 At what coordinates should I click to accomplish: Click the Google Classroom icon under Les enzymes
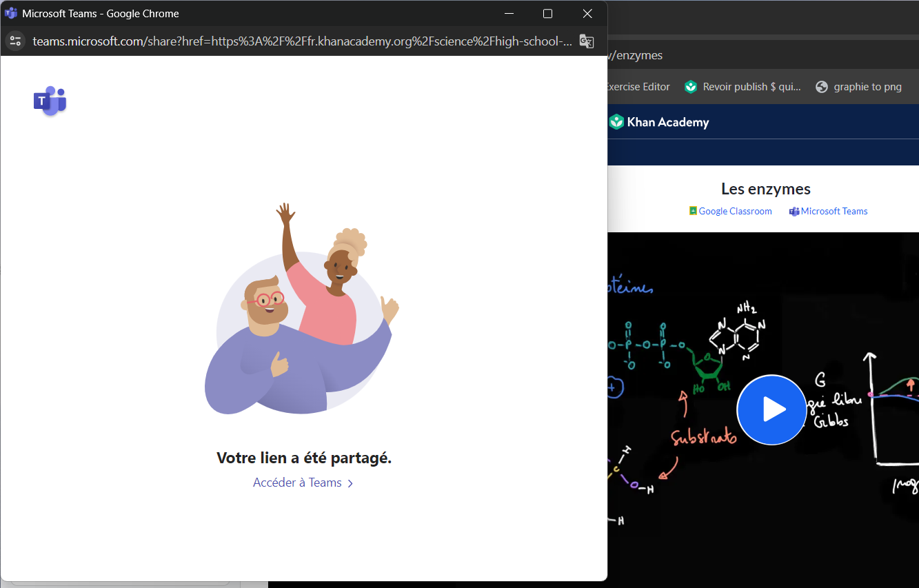[691, 210]
